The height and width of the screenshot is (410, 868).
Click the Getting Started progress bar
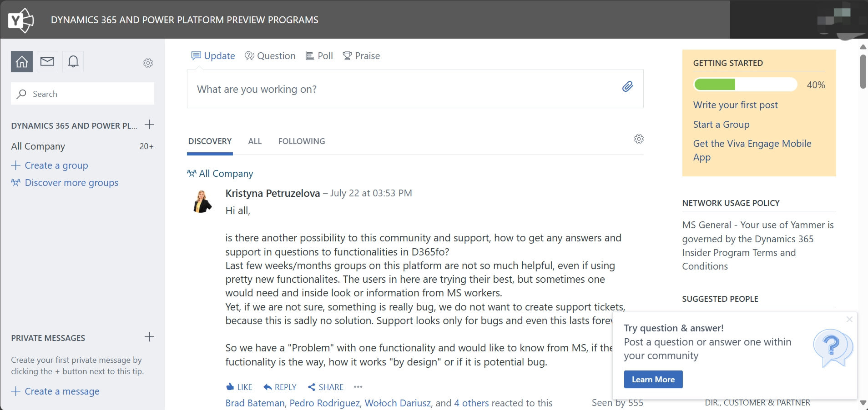[x=746, y=85]
